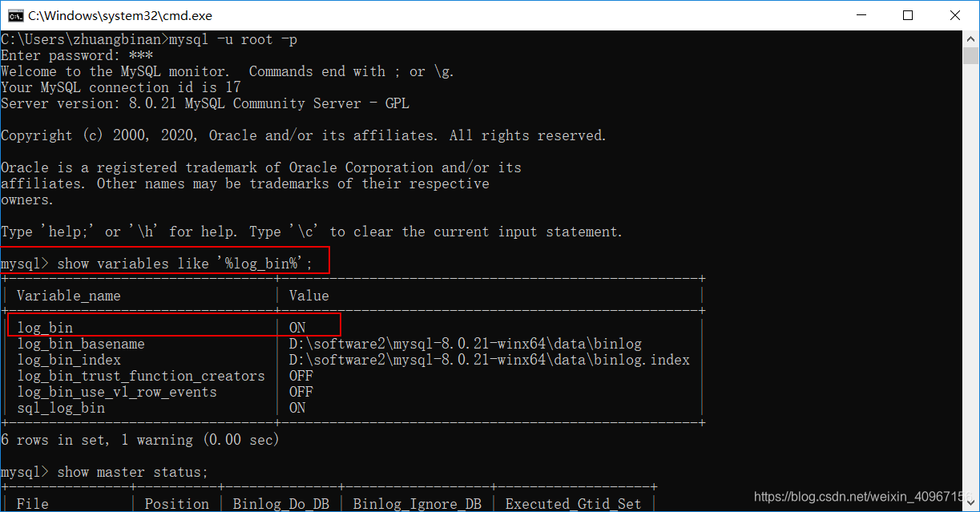Click the scrollbar up arrow
This screenshot has height=512, width=980.
(971, 38)
